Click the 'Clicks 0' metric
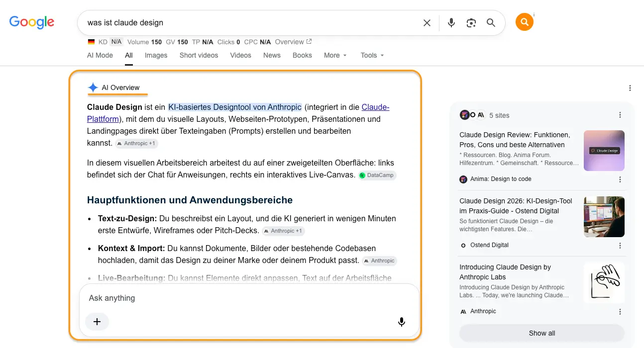The width and height of the screenshot is (644, 348). pyautogui.click(x=229, y=42)
